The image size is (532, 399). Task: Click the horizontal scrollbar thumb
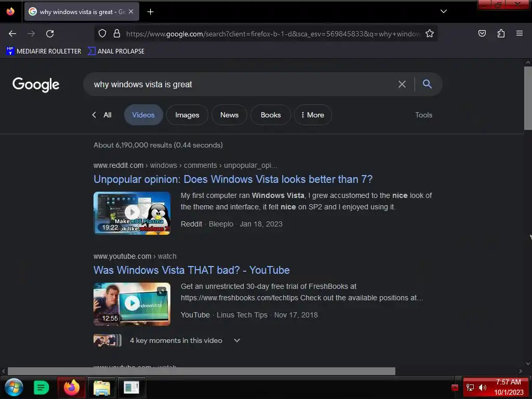(202, 371)
